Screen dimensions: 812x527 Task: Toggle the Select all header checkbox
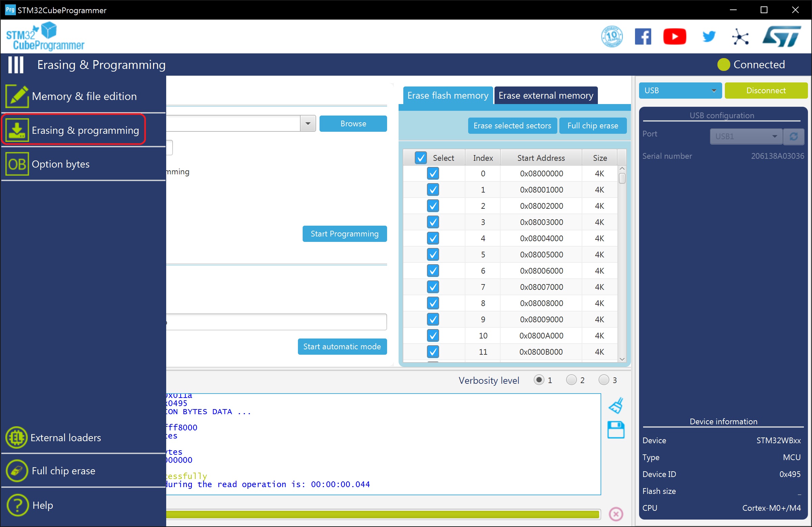[x=421, y=158]
